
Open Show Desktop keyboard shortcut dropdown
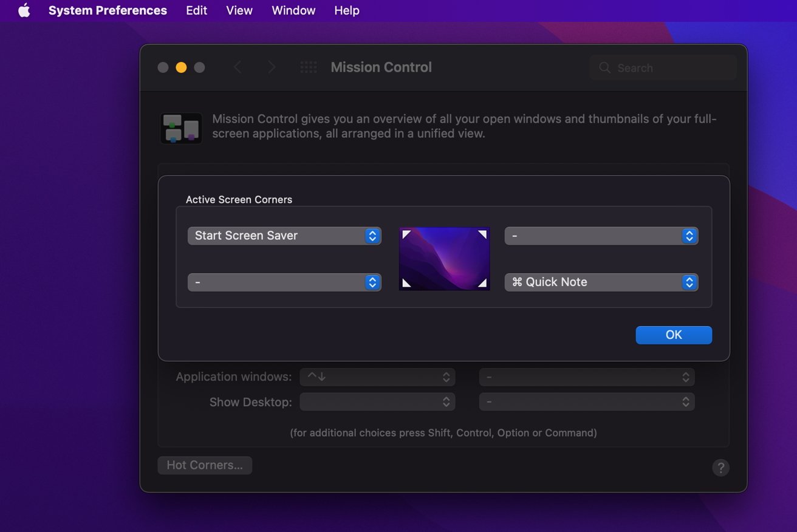[377, 402]
